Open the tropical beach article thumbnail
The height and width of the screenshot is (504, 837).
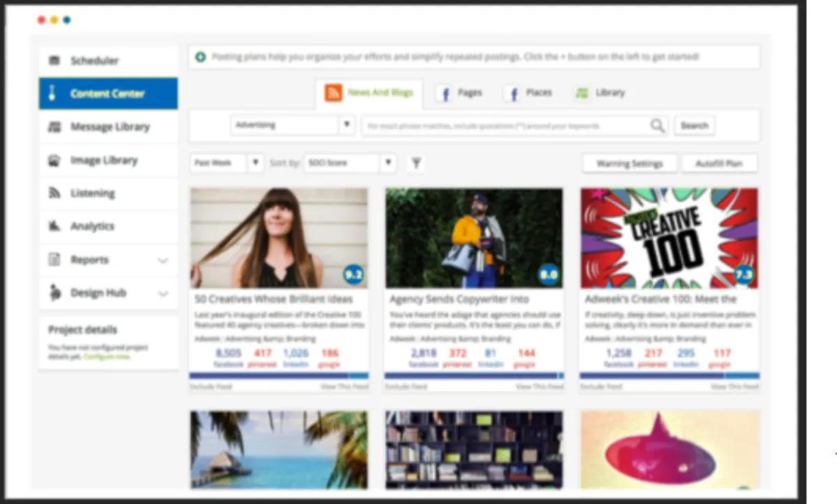(x=279, y=450)
